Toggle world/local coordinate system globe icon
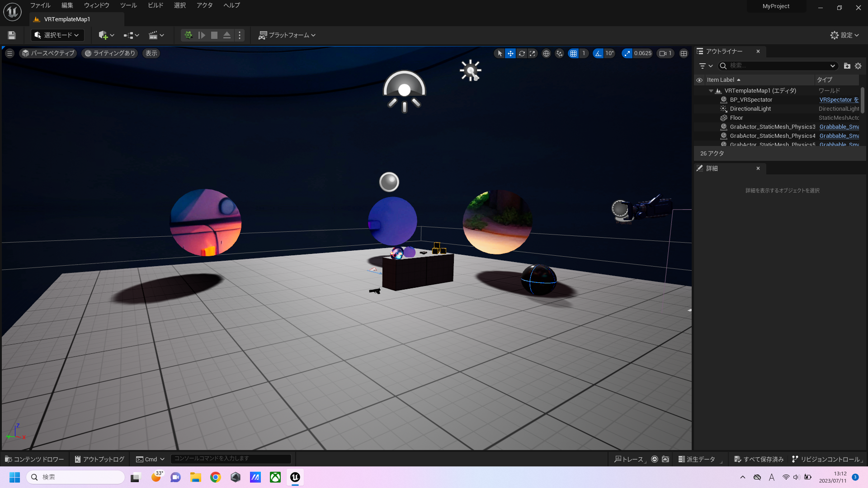 [546, 53]
